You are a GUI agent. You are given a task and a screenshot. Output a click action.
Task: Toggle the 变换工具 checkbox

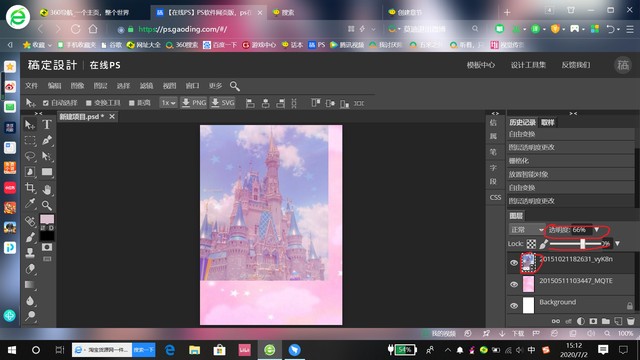89,103
